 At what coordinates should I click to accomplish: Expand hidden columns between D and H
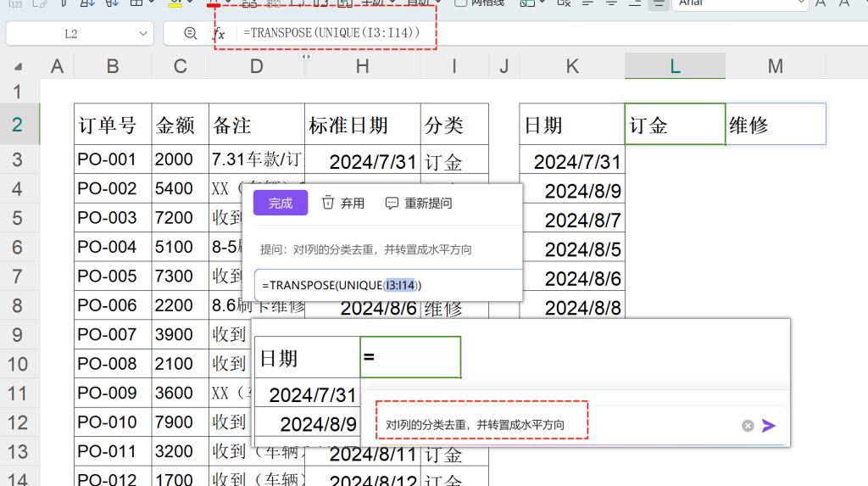click(x=305, y=57)
